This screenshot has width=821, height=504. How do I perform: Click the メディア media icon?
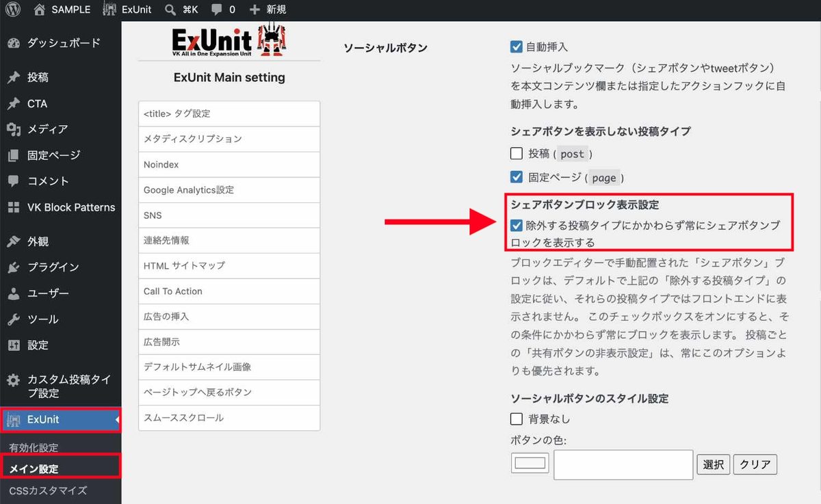(x=14, y=129)
